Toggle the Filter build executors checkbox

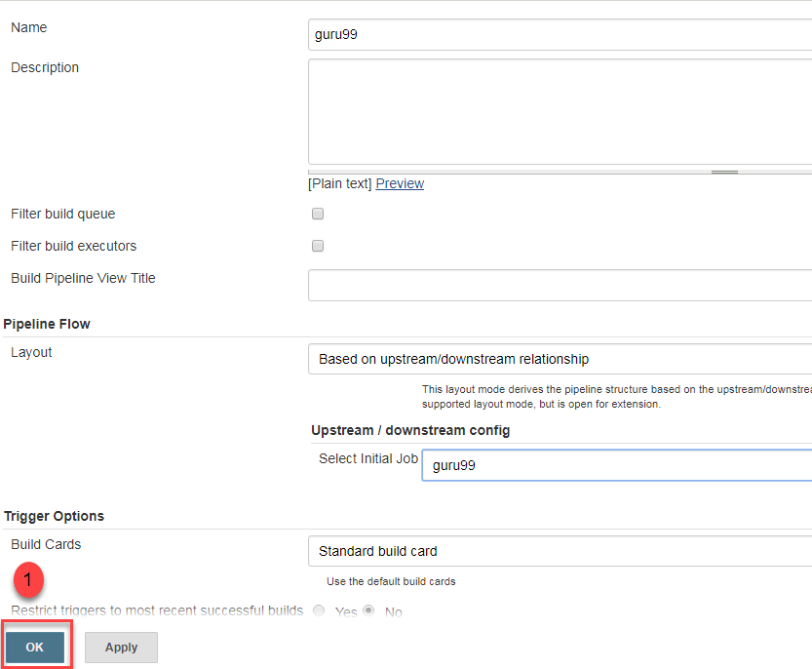318,246
